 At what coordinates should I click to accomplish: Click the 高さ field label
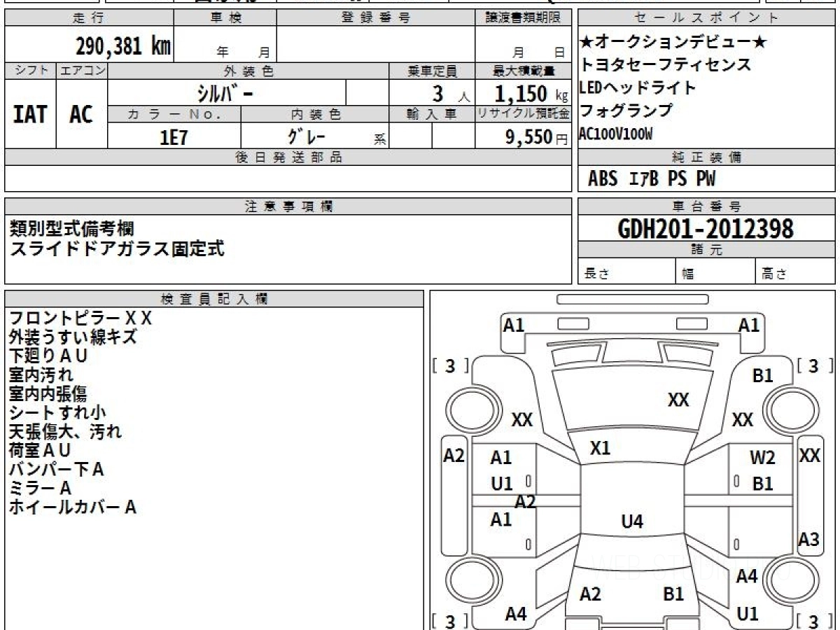coord(774,274)
